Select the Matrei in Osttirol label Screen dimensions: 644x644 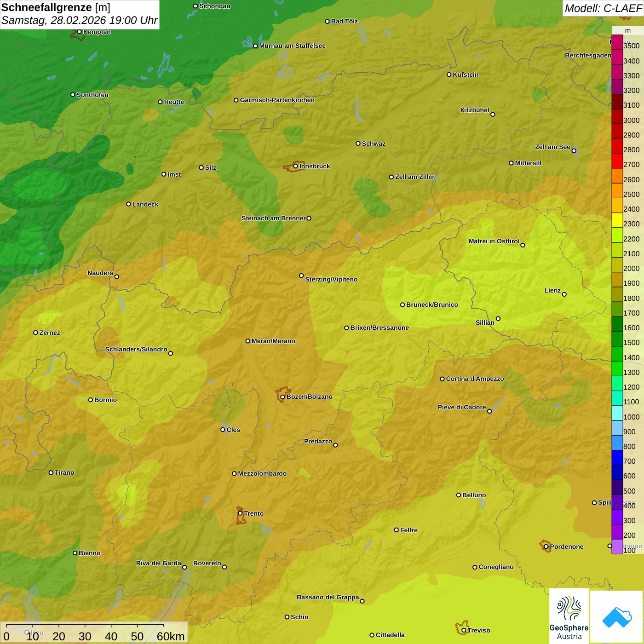click(494, 241)
